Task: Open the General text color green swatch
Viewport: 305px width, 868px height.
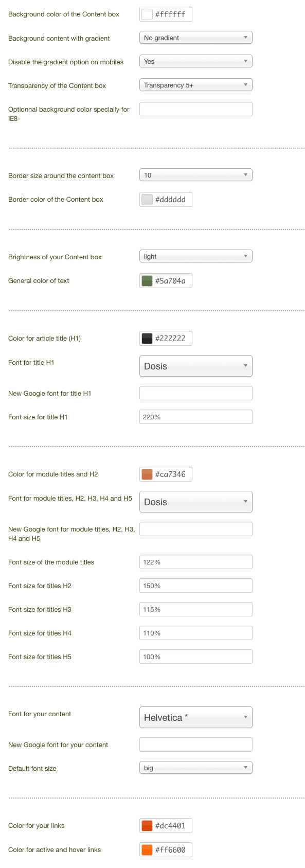Action: pos(147,281)
